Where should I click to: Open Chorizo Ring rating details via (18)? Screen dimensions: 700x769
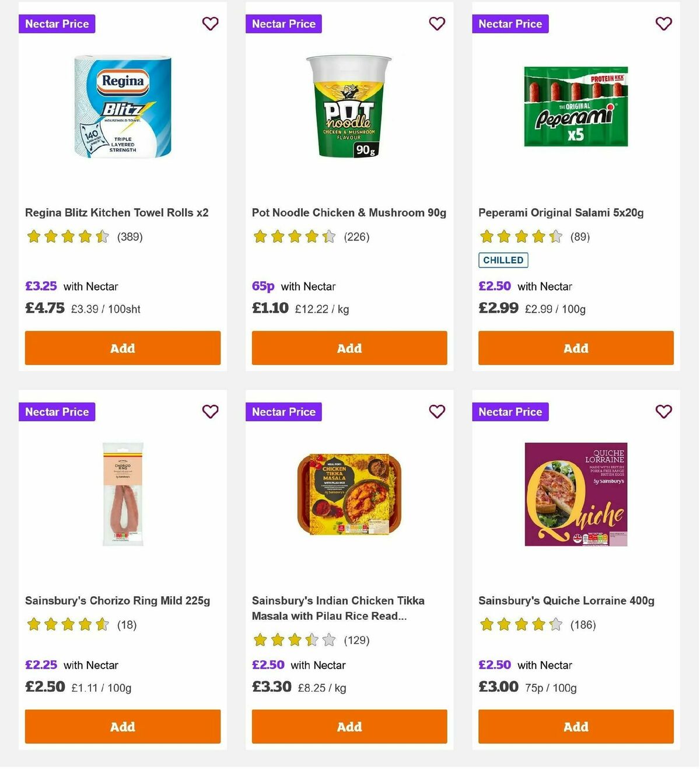(127, 624)
